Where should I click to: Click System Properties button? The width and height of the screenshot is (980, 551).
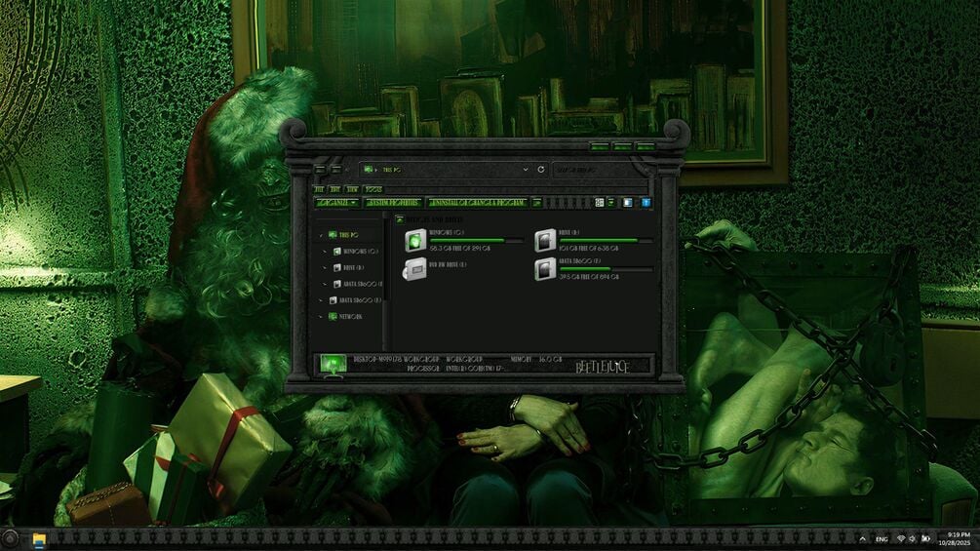pyautogui.click(x=393, y=203)
